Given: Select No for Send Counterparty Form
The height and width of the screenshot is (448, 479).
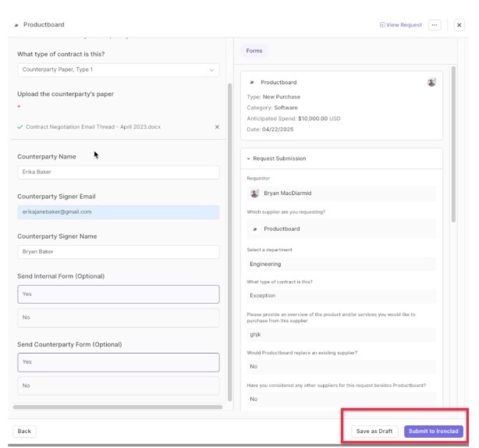Looking at the screenshot, I should pyautogui.click(x=119, y=386).
